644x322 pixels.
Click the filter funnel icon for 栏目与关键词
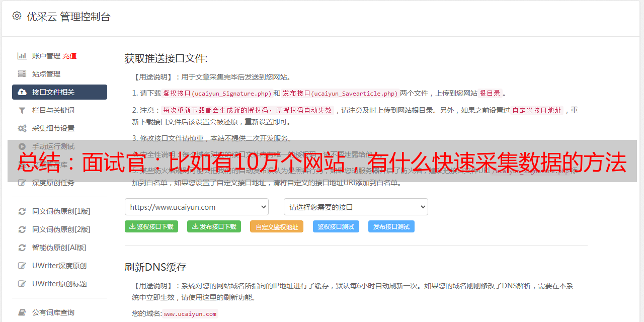click(22, 110)
